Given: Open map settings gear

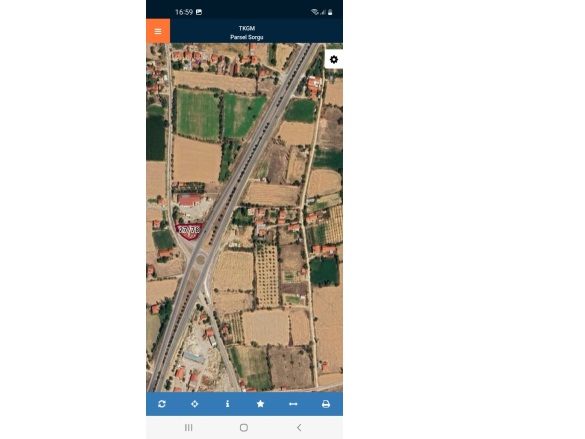Looking at the screenshot, I should coord(334,59).
